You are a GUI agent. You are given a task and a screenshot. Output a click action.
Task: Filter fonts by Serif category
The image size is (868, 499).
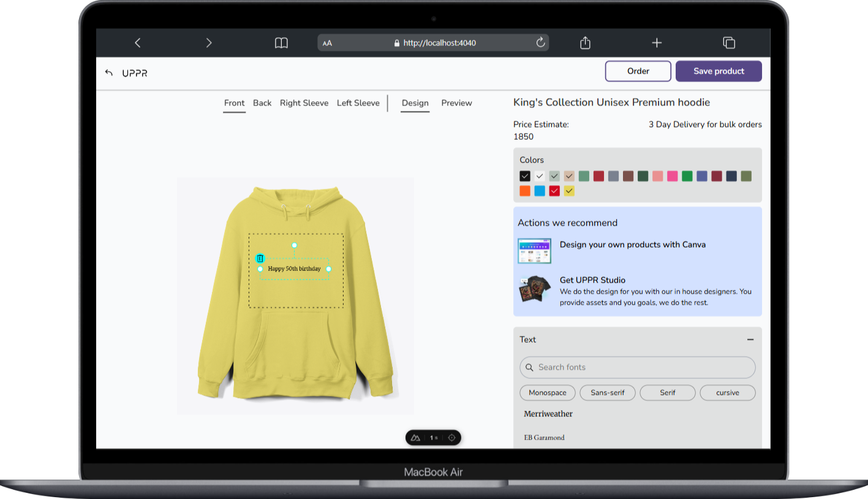667,392
